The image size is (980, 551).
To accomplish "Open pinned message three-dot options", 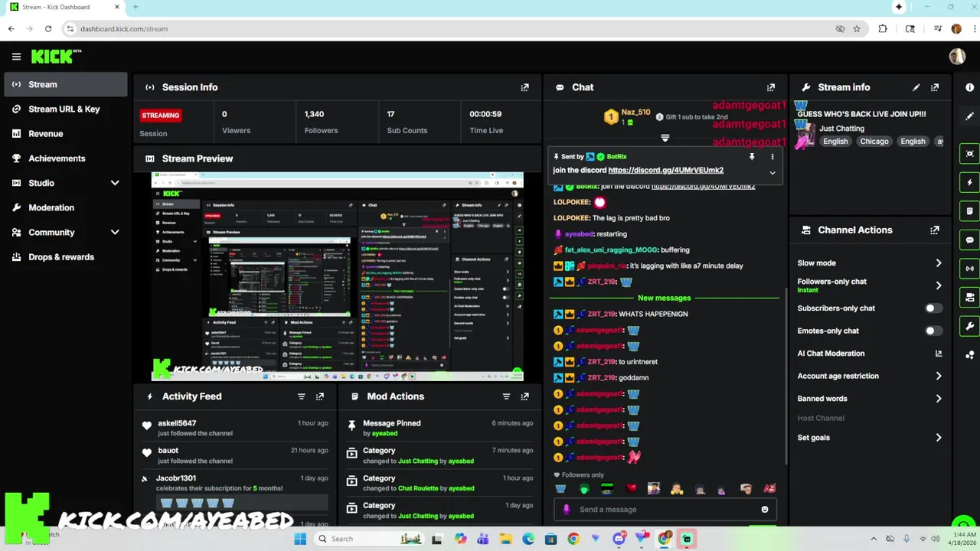I will [x=772, y=156].
